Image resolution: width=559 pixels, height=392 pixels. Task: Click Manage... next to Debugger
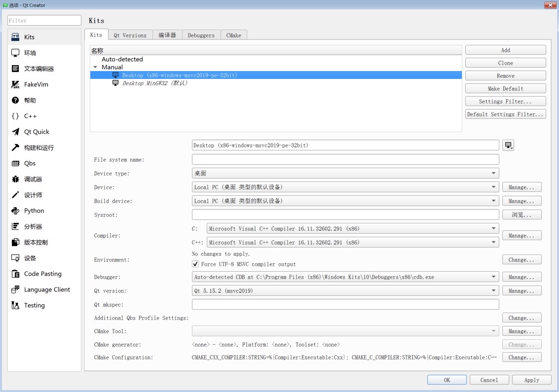pos(522,277)
